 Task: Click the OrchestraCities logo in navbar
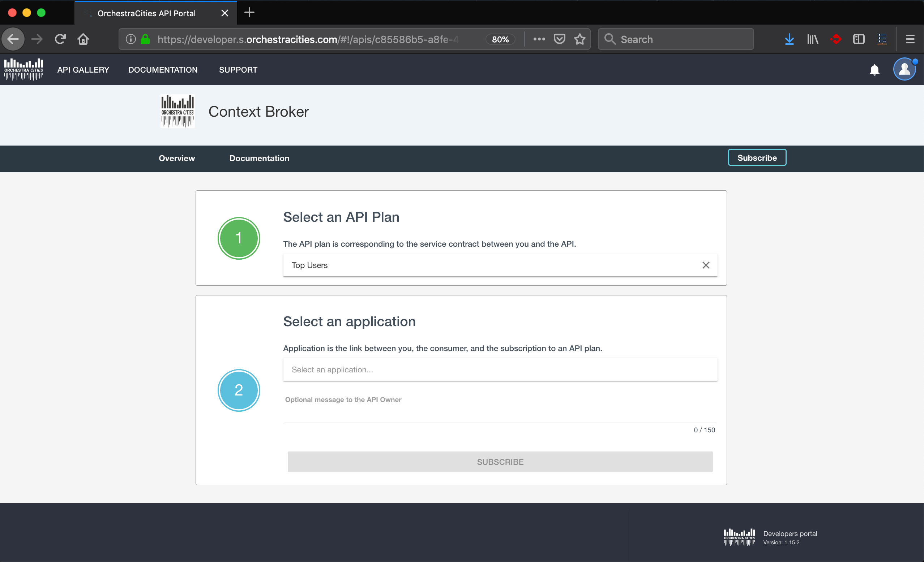click(x=23, y=69)
